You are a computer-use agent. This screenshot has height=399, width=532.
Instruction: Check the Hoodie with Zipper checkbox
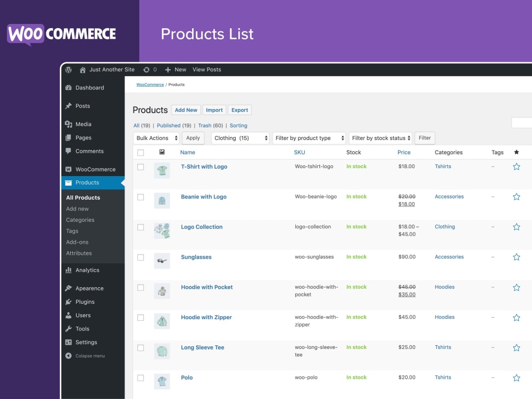pos(140,318)
